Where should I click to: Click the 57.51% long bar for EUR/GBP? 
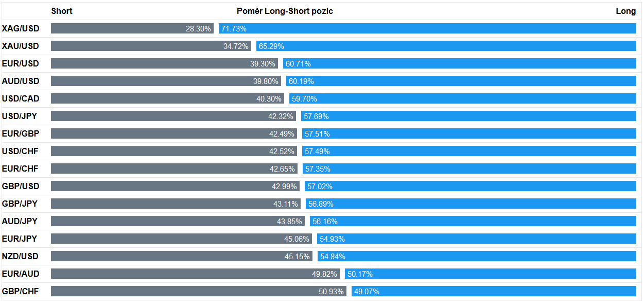[469, 134]
